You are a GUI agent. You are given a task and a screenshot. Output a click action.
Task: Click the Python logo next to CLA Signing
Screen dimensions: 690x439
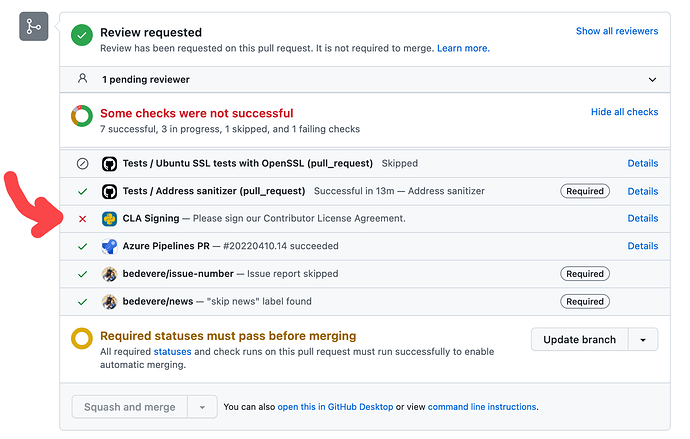coord(110,218)
